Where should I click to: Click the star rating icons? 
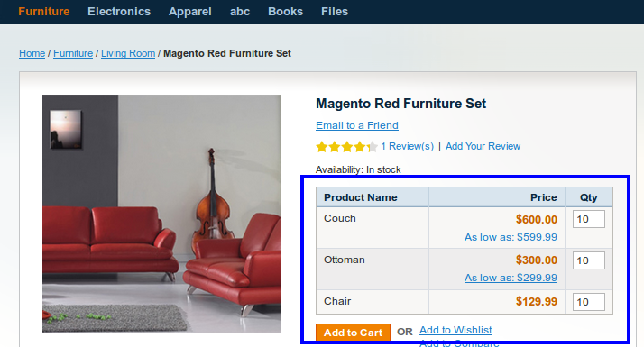[x=346, y=147]
